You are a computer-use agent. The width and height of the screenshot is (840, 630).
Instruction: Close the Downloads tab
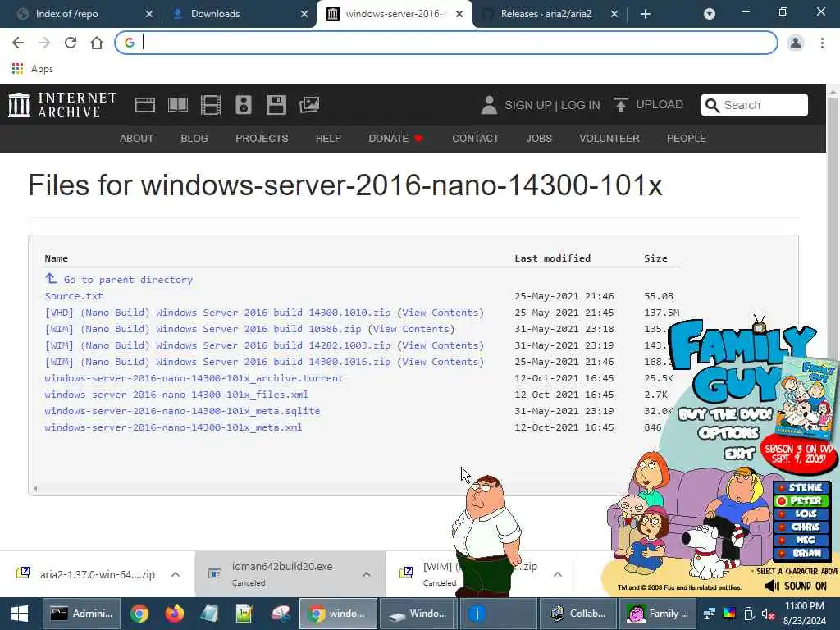pyautogui.click(x=304, y=14)
